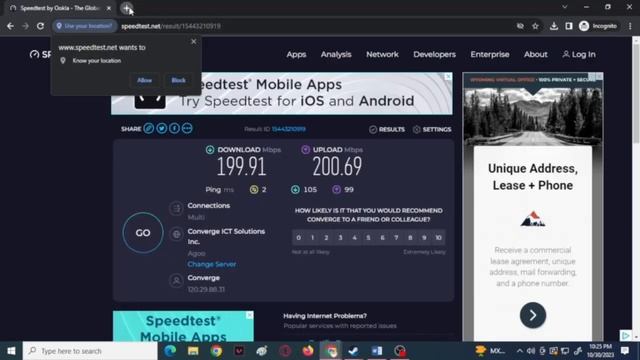Open Microsoft Word from taskbar
The width and height of the screenshot is (640, 360).
376,351
